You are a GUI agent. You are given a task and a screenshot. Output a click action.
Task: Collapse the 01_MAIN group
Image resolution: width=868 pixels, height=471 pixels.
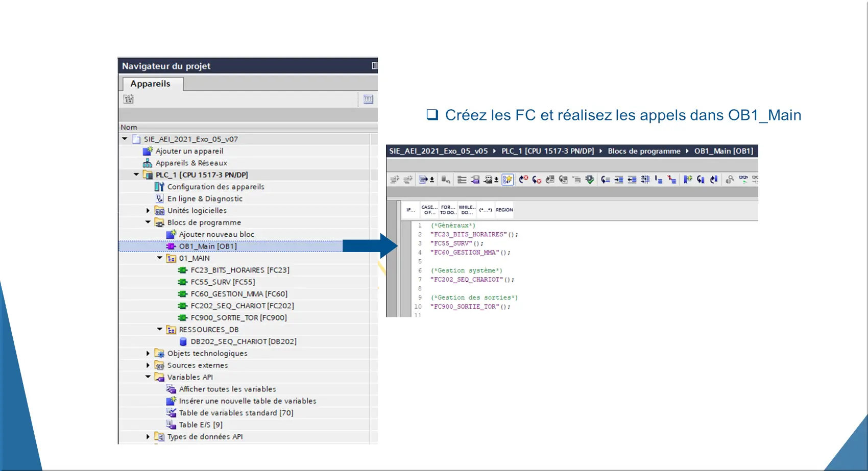pos(160,258)
